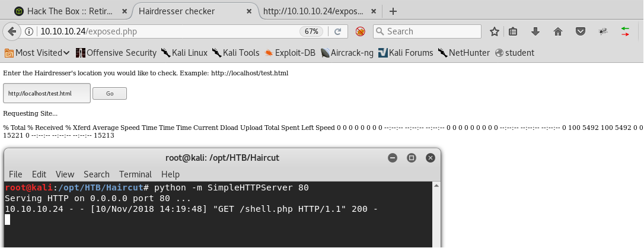Open the search engine chooser magnifier
The image size is (644, 248).
[x=380, y=31]
